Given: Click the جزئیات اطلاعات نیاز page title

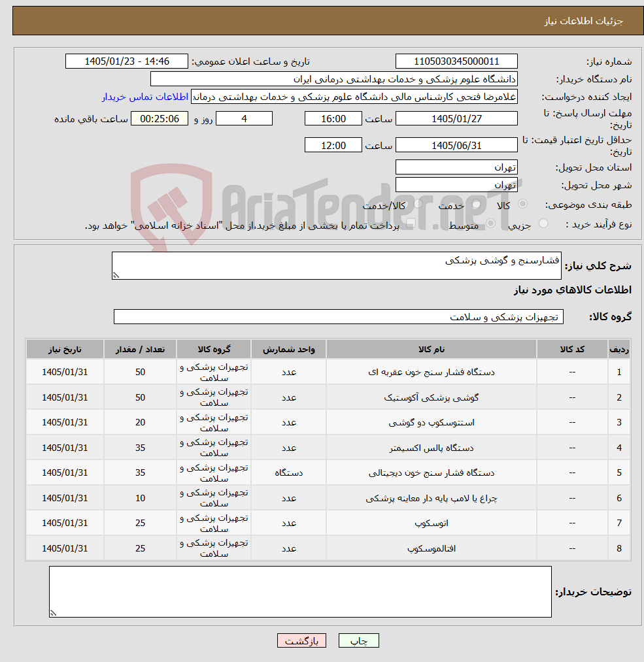Looking at the screenshot, I should tap(583, 21).
